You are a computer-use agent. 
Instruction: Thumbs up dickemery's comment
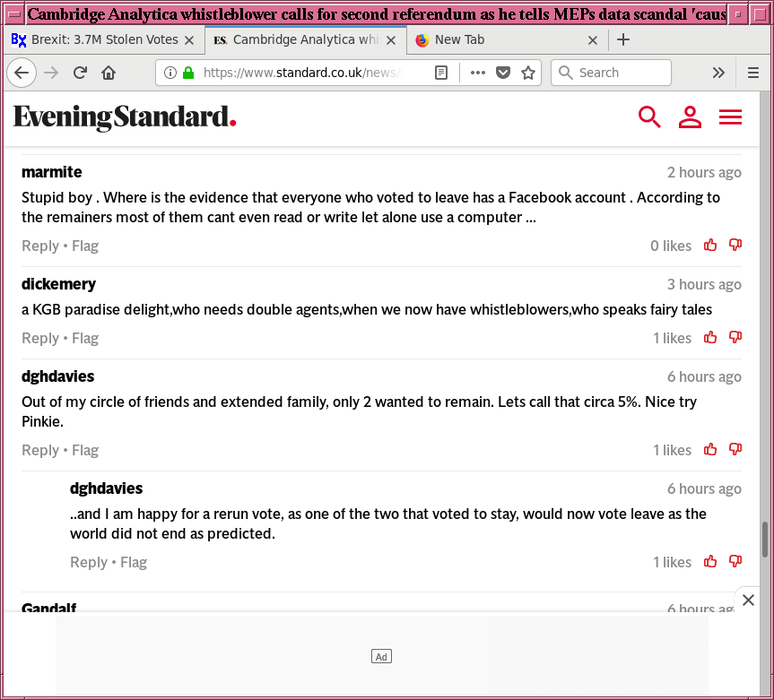(710, 337)
